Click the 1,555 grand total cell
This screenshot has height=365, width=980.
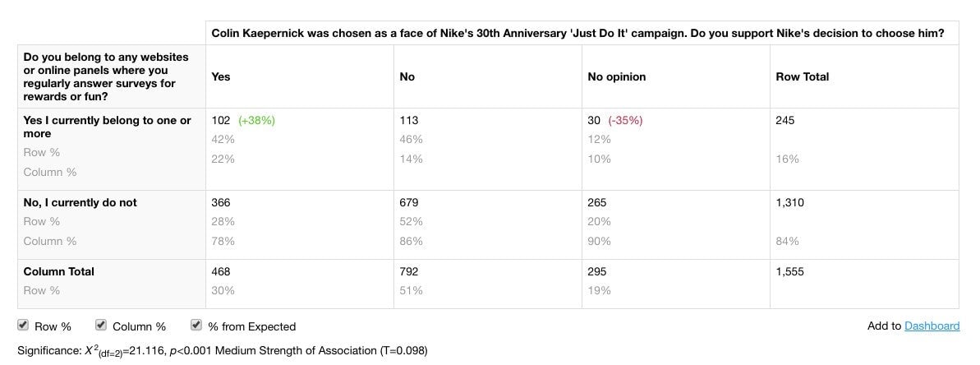tap(789, 271)
